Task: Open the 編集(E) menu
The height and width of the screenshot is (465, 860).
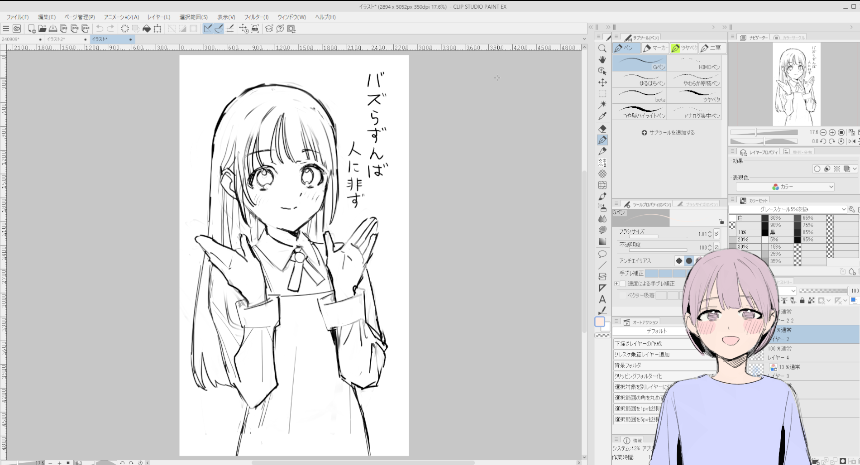Action: (47, 17)
